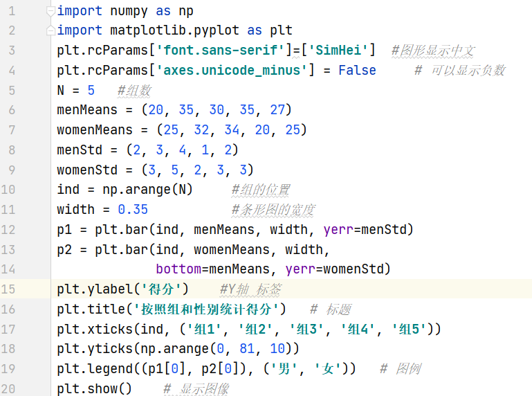532x396 pixels.
Task: Click the title string '按照组和性别统计得分'
Action: coord(206,309)
